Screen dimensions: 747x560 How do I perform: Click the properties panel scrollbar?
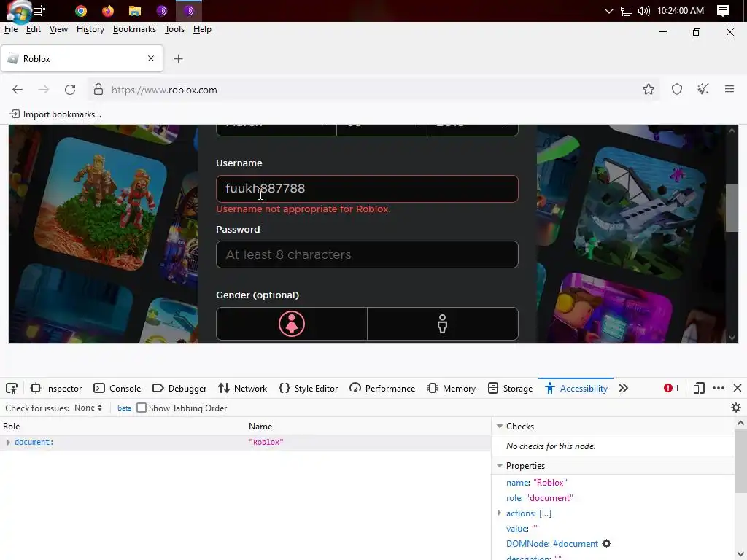(740, 461)
